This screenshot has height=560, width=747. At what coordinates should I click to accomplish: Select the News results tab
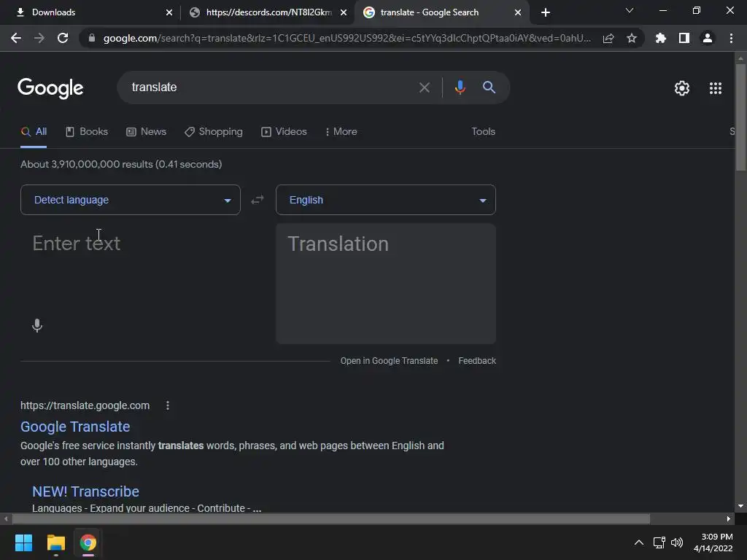146,131
